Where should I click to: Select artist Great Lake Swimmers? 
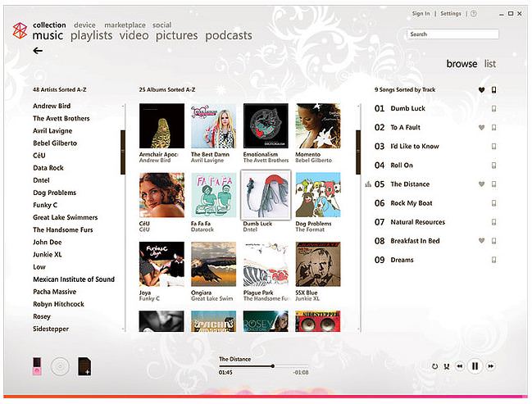65,217
